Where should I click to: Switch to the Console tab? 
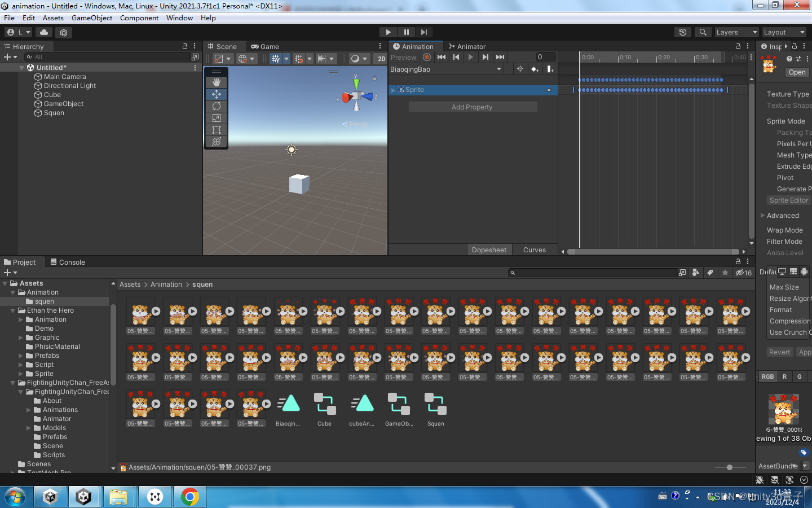click(x=67, y=262)
